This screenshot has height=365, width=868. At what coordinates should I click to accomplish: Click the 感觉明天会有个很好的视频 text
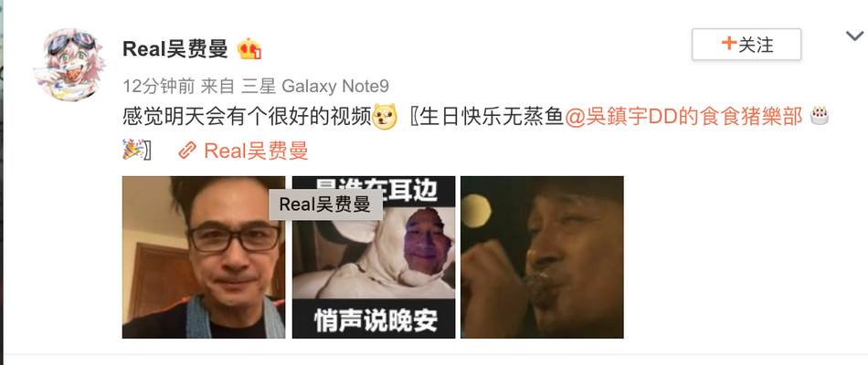pyautogui.click(x=247, y=117)
